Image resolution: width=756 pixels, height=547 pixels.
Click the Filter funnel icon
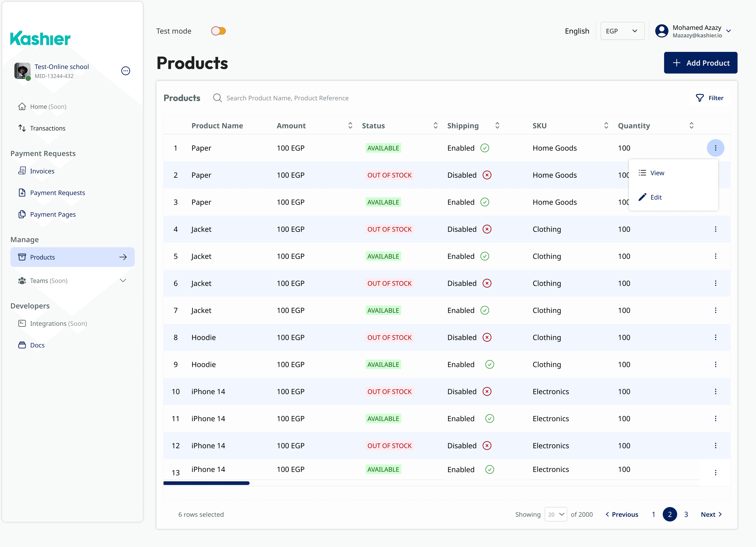click(700, 98)
